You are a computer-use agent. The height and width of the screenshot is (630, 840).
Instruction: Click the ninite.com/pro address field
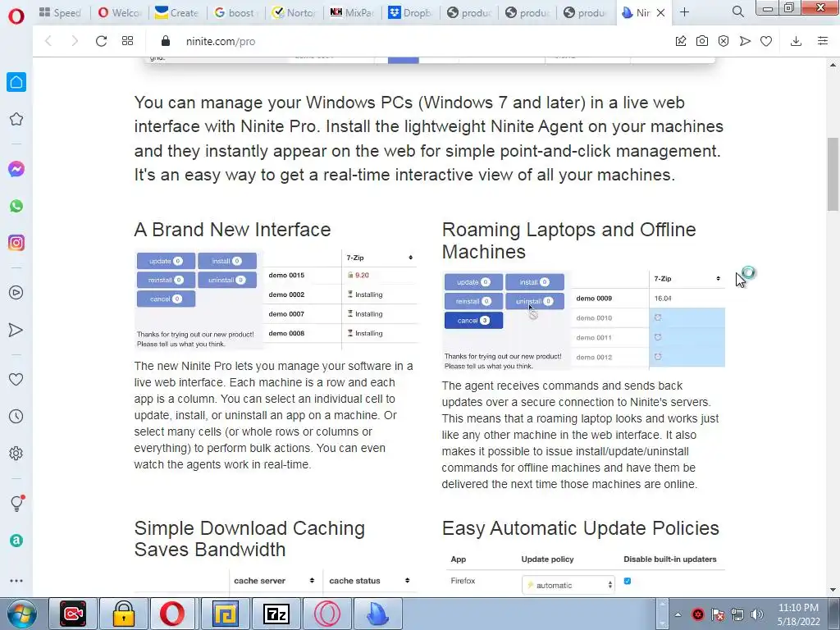point(221,41)
